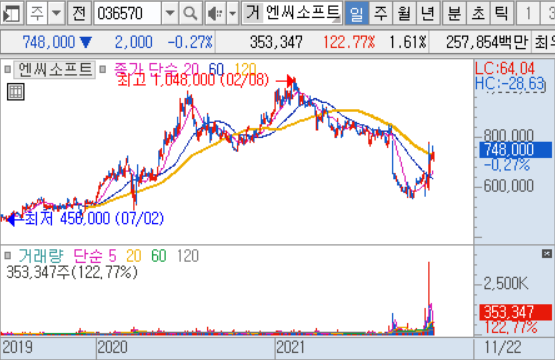
Task: Click the 엔씨소프트 chart legend label
Action: coord(55,69)
